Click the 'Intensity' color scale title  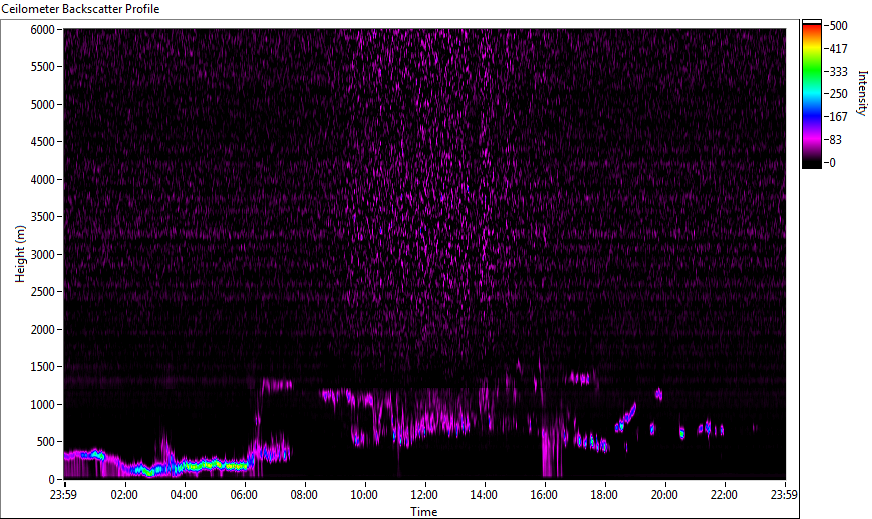click(x=863, y=93)
